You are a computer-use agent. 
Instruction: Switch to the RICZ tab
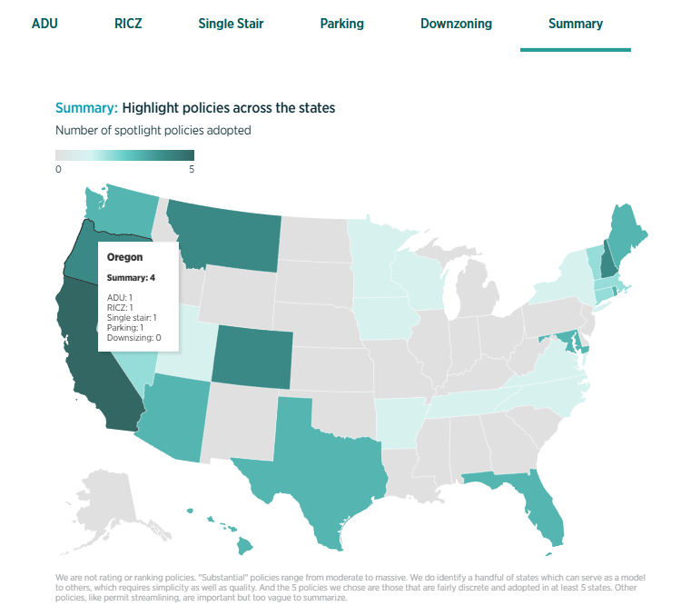tap(128, 24)
